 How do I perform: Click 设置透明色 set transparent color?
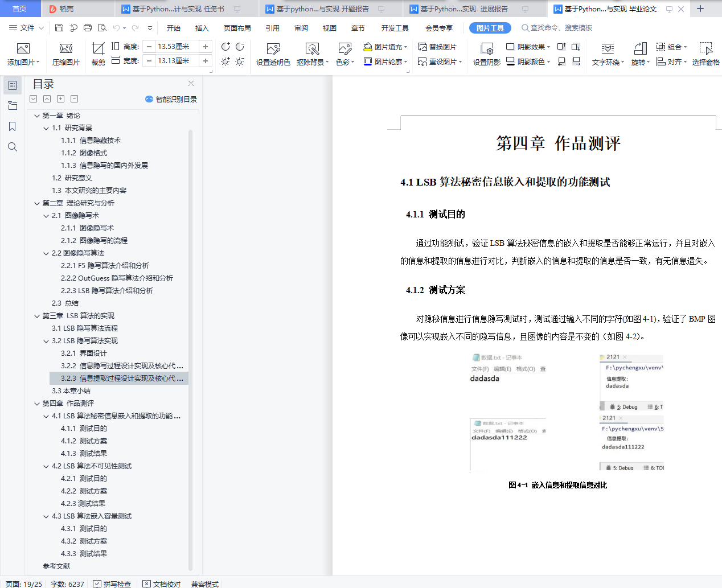(x=273, y=54)
